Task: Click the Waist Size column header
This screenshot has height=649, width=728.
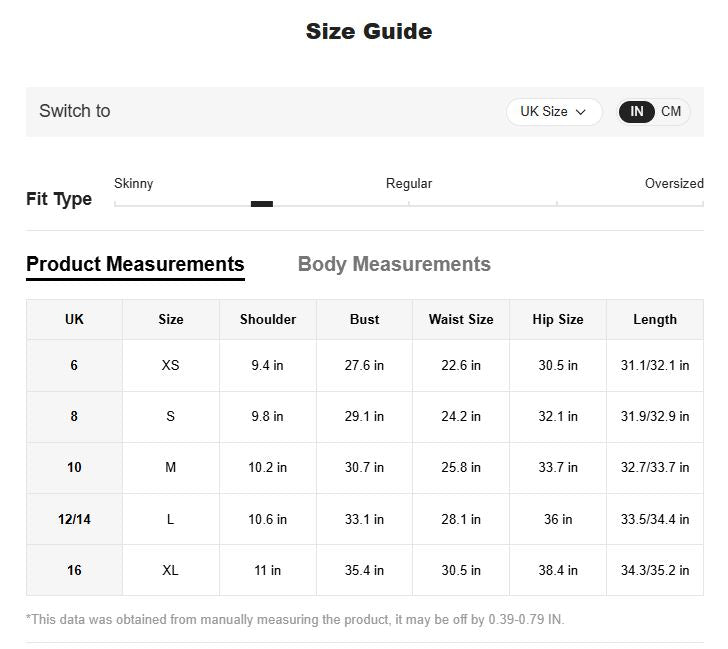Action: pos(461,320)
